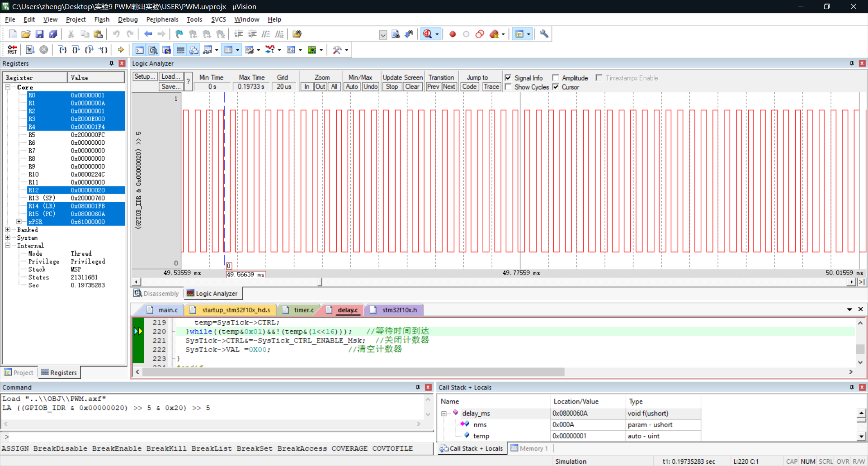Click the Jump to Code button
The image size is (868, 466).
click(x=469, y=86)
